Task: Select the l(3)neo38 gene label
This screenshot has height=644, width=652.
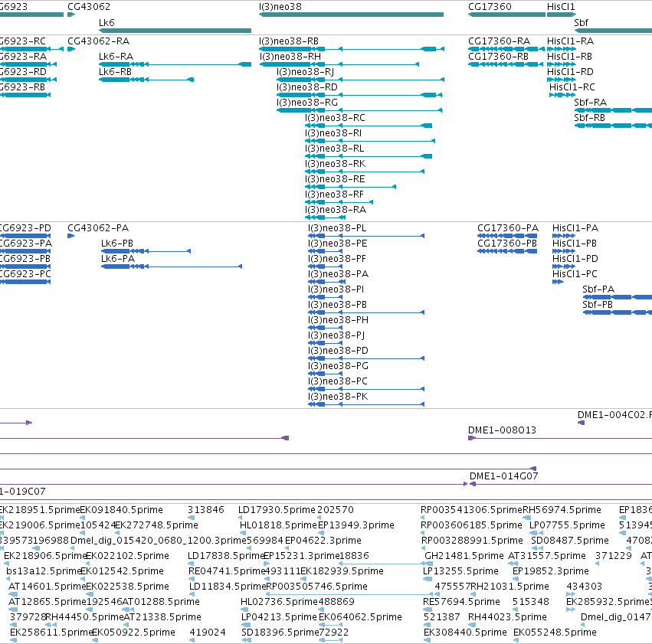Action: [280, 7]
